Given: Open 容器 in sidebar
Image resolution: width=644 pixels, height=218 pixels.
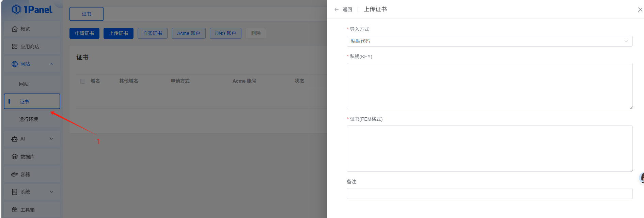Looking at the screenshot, I should click(x=32, y=174).
